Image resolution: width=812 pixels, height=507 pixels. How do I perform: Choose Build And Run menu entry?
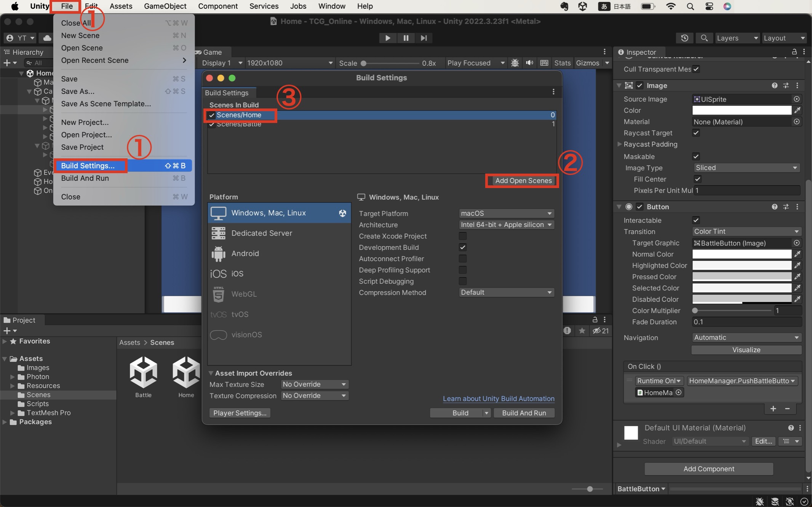85,178
